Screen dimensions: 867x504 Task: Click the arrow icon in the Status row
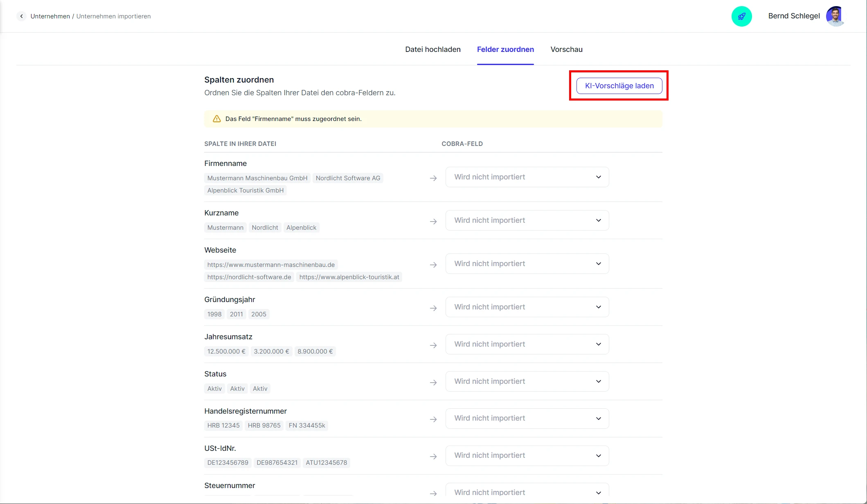point(433,383)
